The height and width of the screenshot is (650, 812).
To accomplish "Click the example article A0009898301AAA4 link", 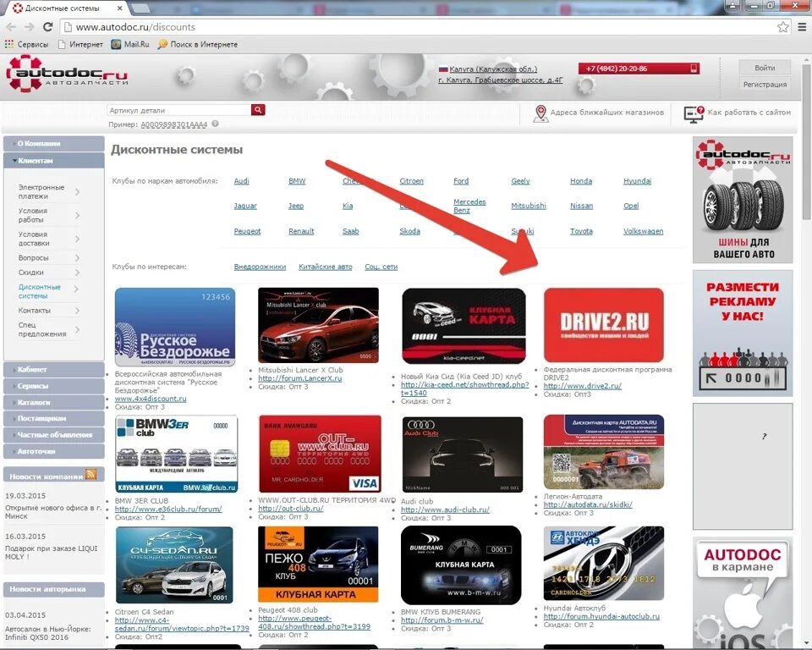I will coord(173,124).
